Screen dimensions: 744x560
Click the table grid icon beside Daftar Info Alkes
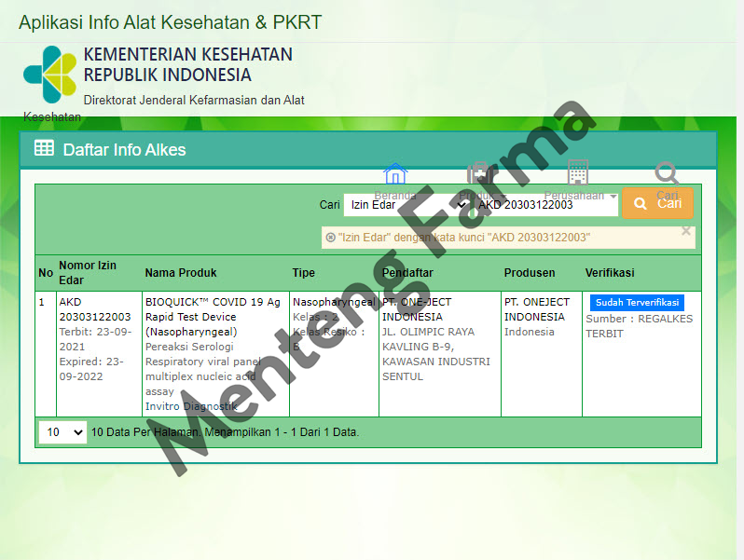click(x=44, y=148)
